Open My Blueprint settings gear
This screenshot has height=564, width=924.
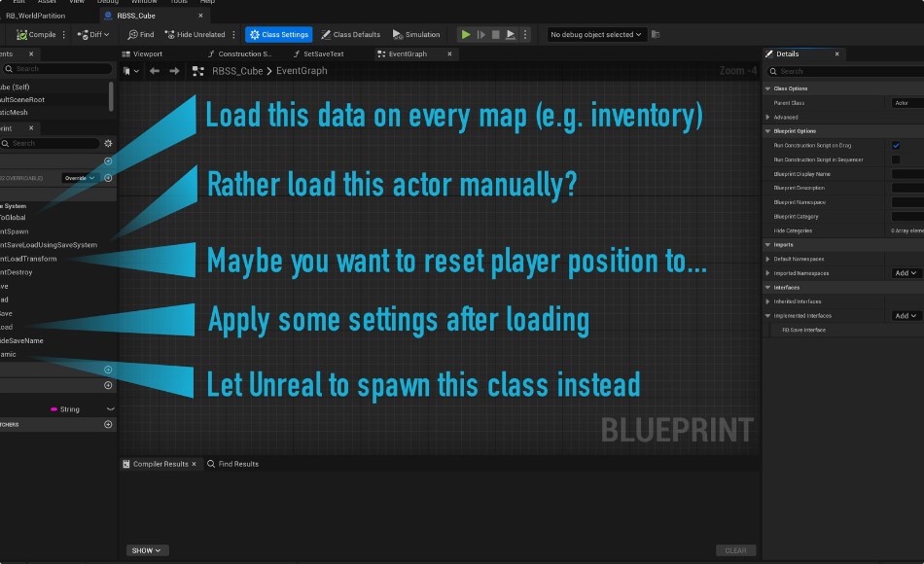pos(108,143)
